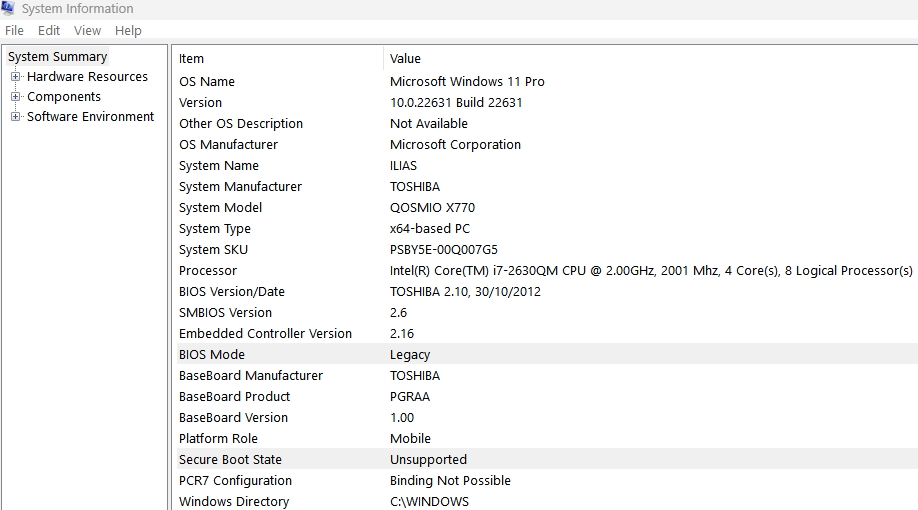Select the BaseBoard Product row label
Screen dimensions: 918x510
[x=235, y=397]
